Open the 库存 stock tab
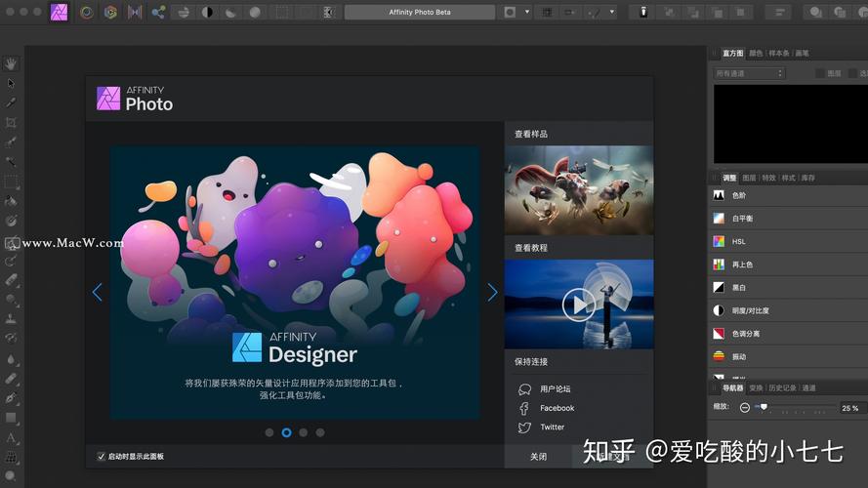Image resolution: width=868 pixels, height=488 pixels. (x=808, y=178)
